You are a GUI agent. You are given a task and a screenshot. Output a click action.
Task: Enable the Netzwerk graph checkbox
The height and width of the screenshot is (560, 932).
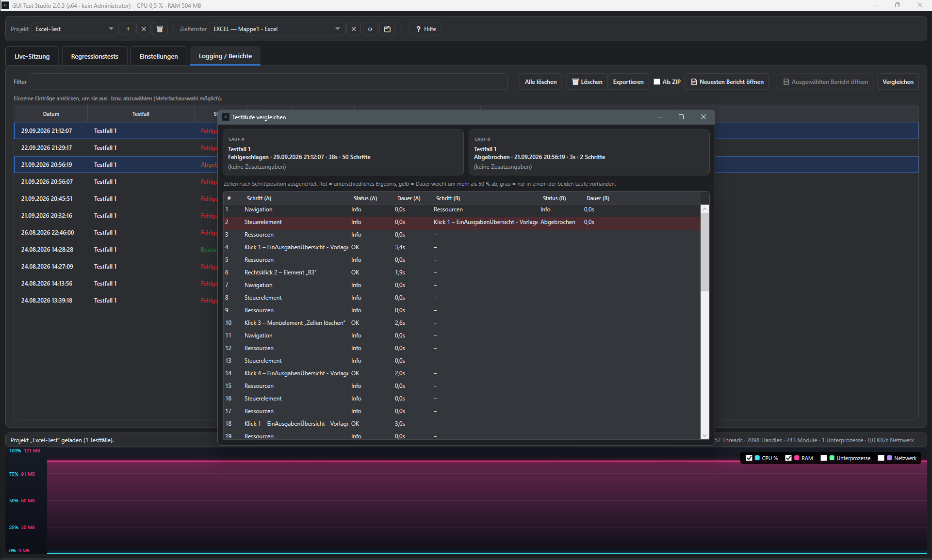coord(881,458)
